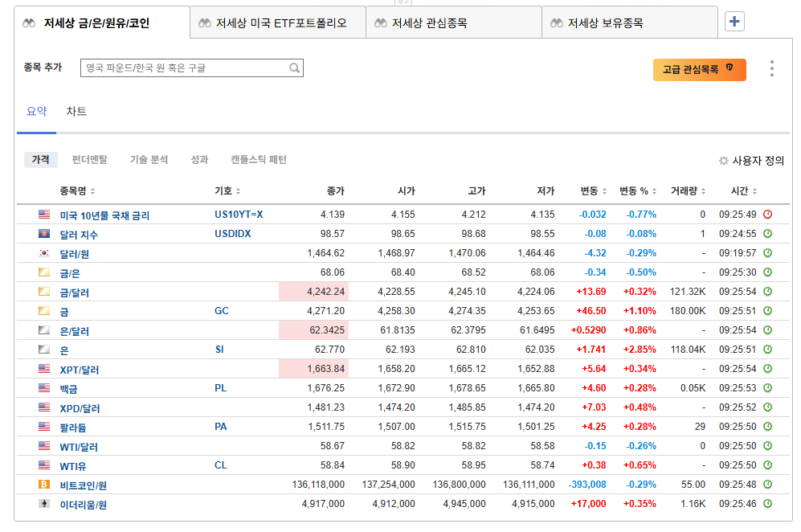Open the 차트 tab
The width and height of the screenshot is (801, 532).
(x=76, y=112)
